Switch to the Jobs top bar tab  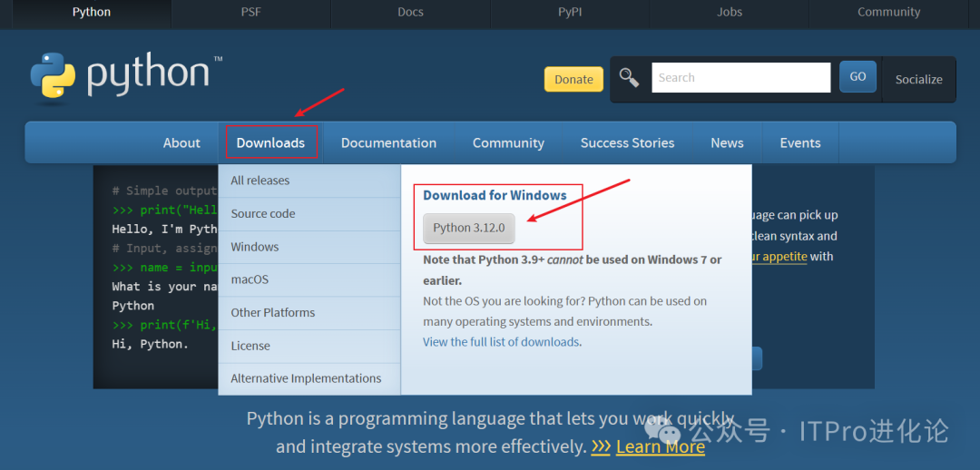pyautogui.click(x=730, y=12)
